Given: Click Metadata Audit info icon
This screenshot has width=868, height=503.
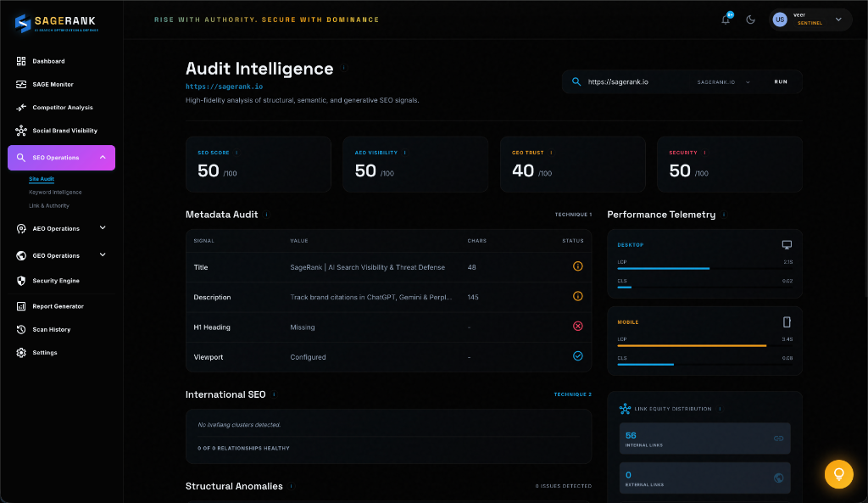Looking at the screenshot, I should [266, 215].
